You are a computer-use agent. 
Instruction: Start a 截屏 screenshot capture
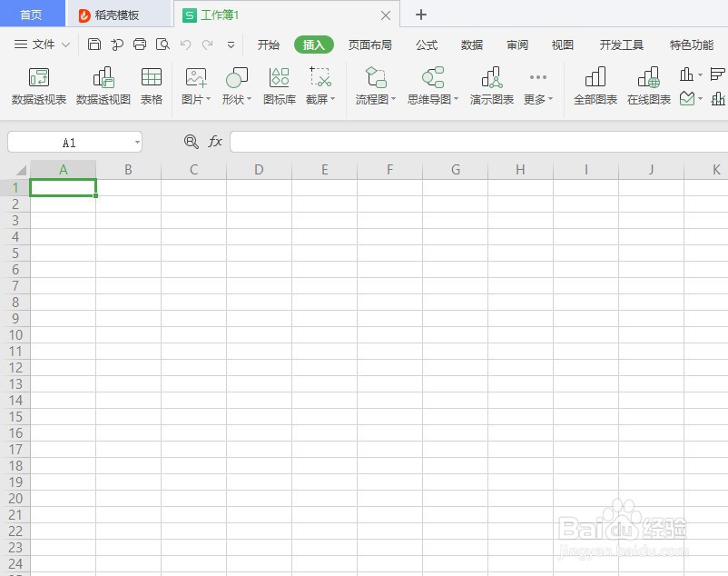tap(318, 86)
